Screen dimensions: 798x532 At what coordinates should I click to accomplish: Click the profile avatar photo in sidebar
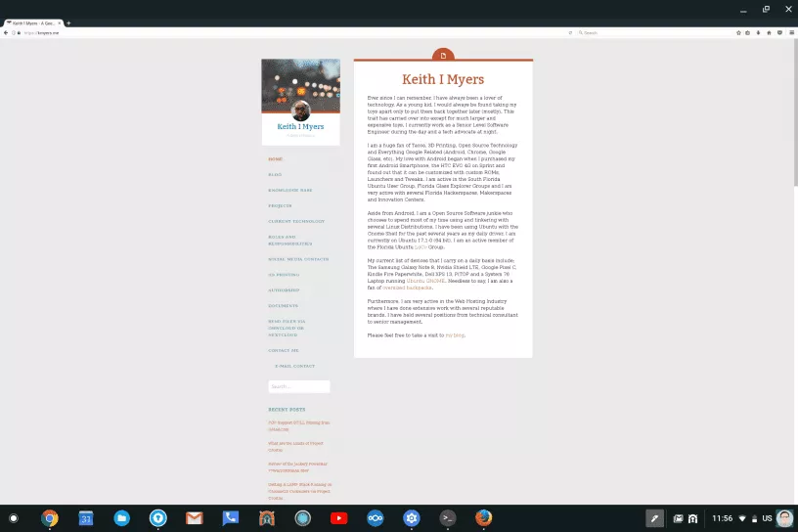pos(300,111)
